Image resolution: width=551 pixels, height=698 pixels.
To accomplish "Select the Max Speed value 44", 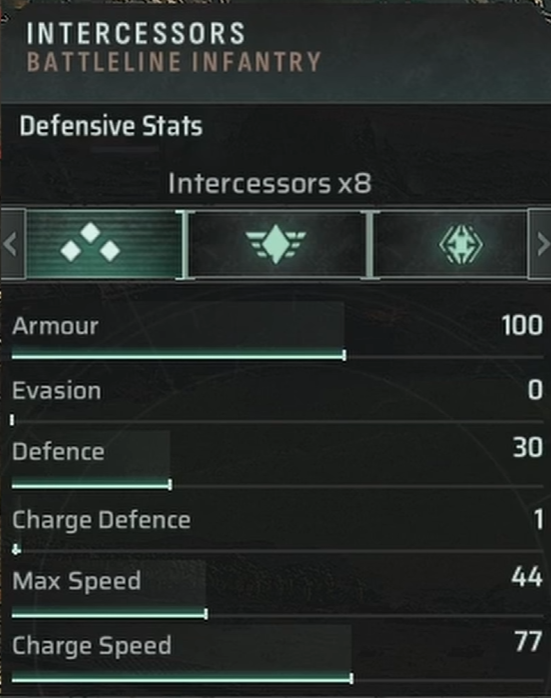I will click(x=527, y=577).
